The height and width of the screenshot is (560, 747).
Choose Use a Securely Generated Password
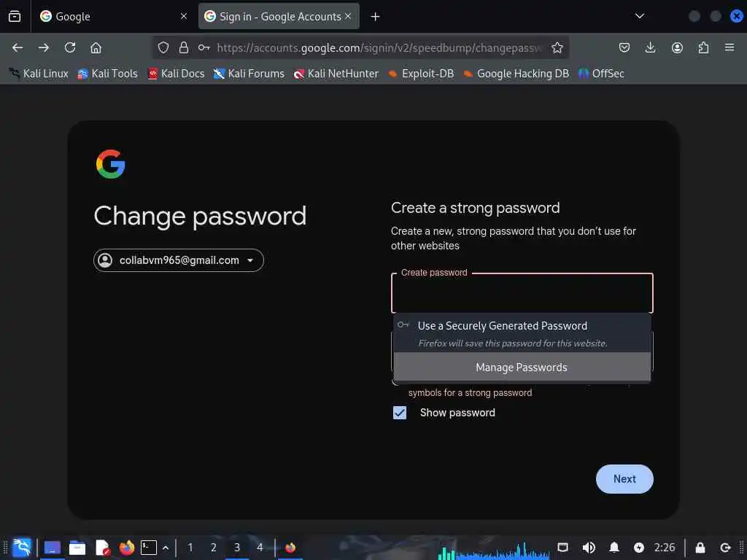click(x=522, y=333)
